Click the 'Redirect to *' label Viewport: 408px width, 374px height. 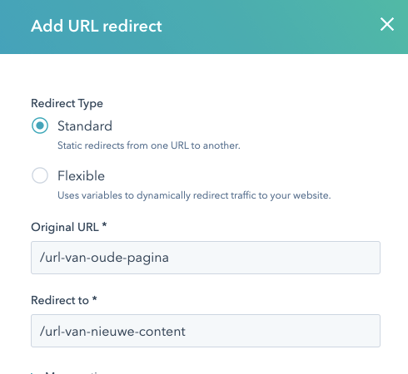(64, 300)
